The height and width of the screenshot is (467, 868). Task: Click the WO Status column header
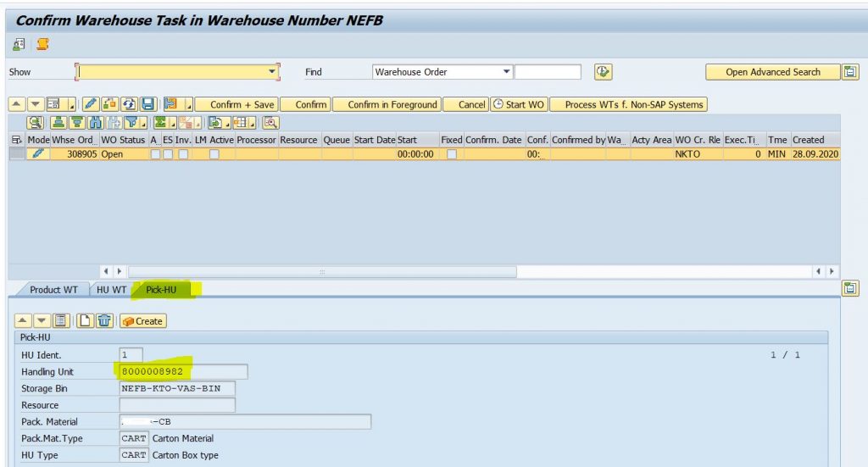pos(123,140)
